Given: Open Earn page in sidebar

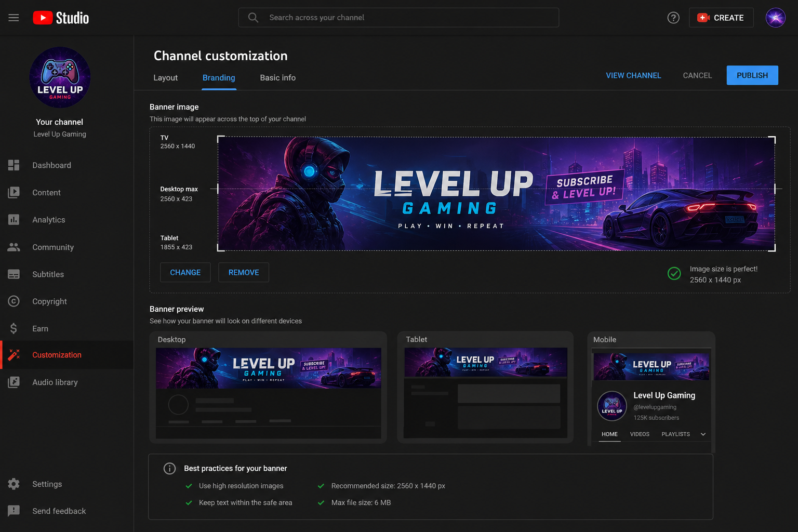Looking at the screenshot, I should [66, 328].
